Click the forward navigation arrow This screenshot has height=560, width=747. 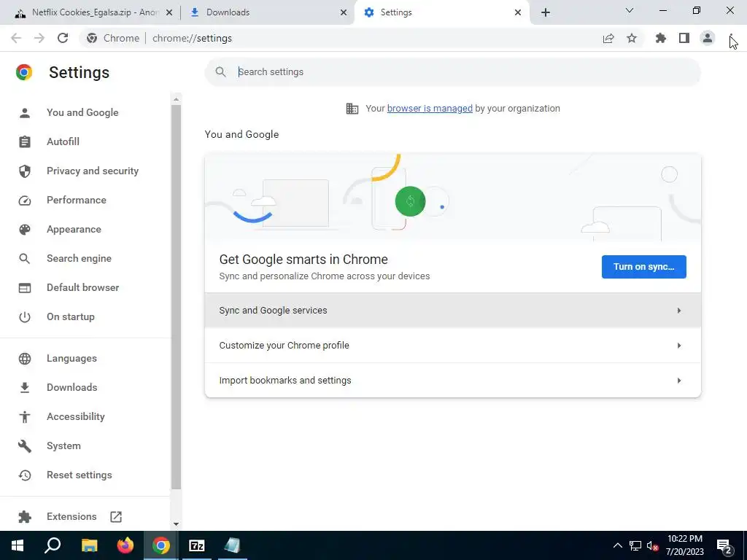pos(39,38)
